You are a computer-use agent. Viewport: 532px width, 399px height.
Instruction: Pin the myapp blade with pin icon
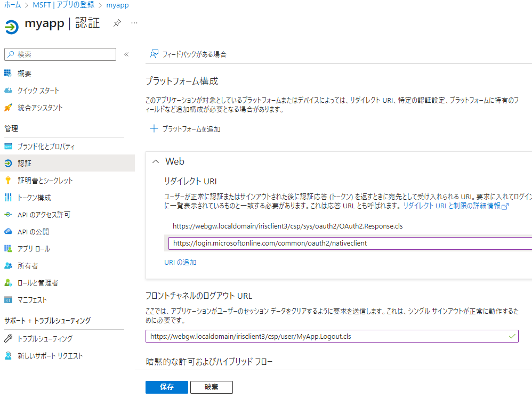117,23
